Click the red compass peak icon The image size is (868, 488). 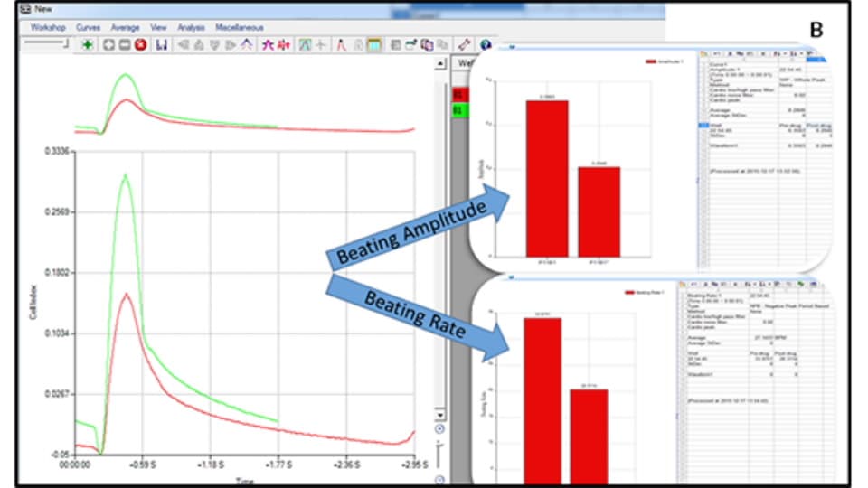(x=341, y=44)
